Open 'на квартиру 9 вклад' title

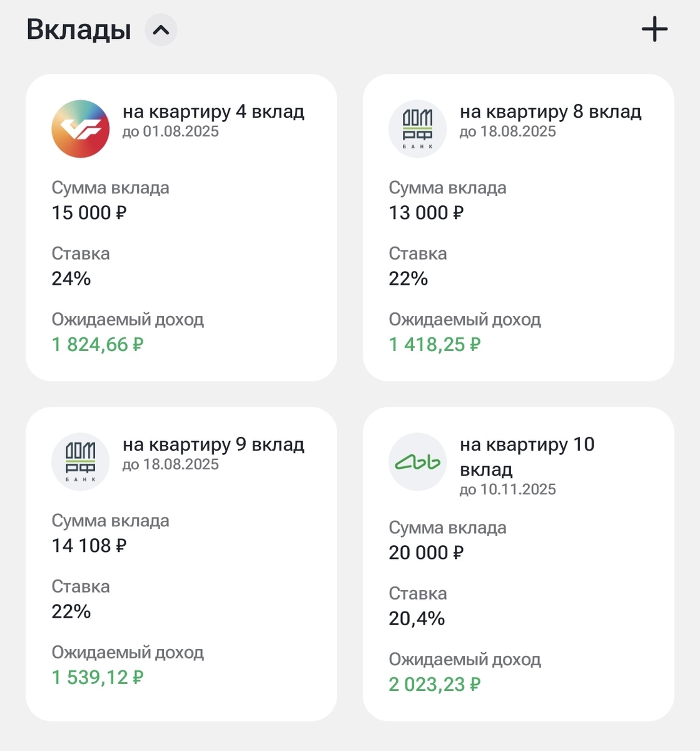tap(213, 445)
